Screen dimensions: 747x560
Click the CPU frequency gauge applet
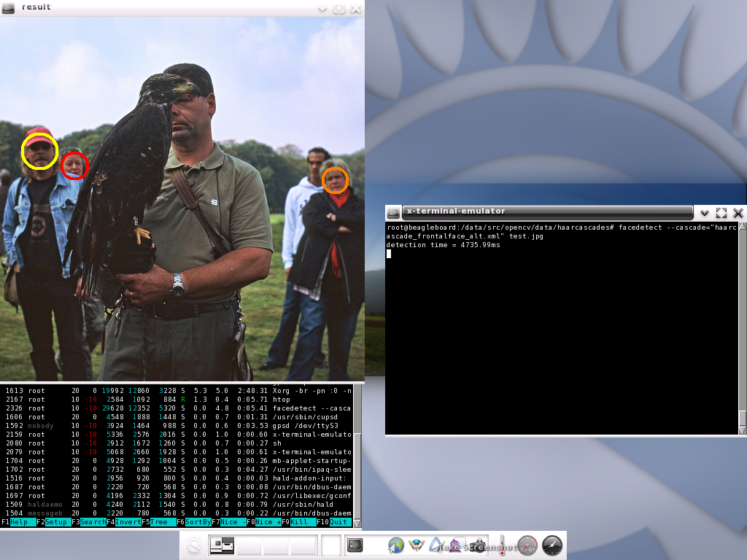pyautogui.click(x=527, y=545)
